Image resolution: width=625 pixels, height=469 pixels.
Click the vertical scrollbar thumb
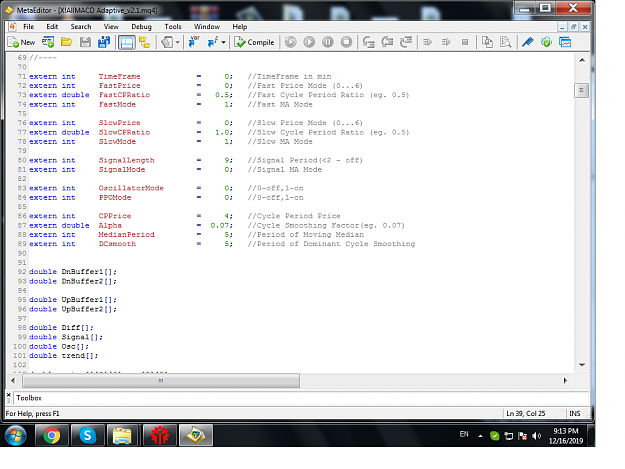pyautogui.click(x=582, y=90)
